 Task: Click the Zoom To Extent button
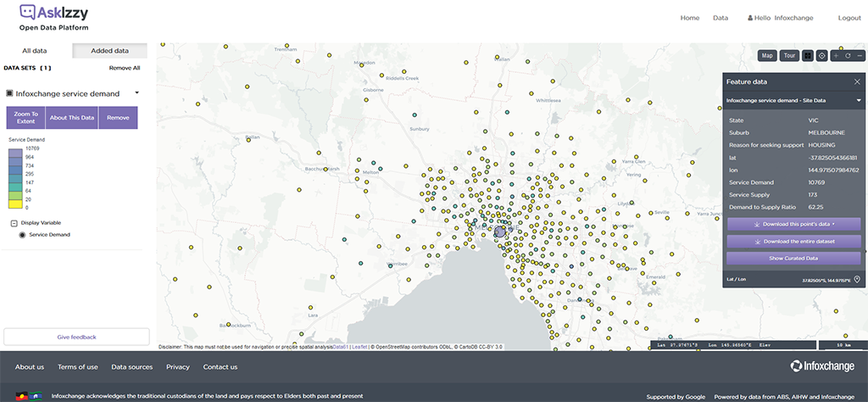coord(25,118)
